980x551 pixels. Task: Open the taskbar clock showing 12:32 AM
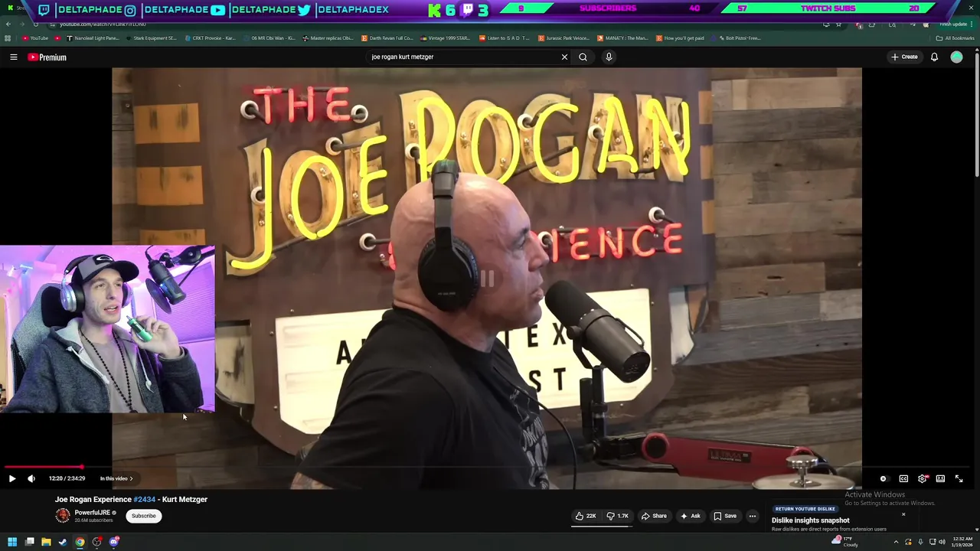coord(962,542)
